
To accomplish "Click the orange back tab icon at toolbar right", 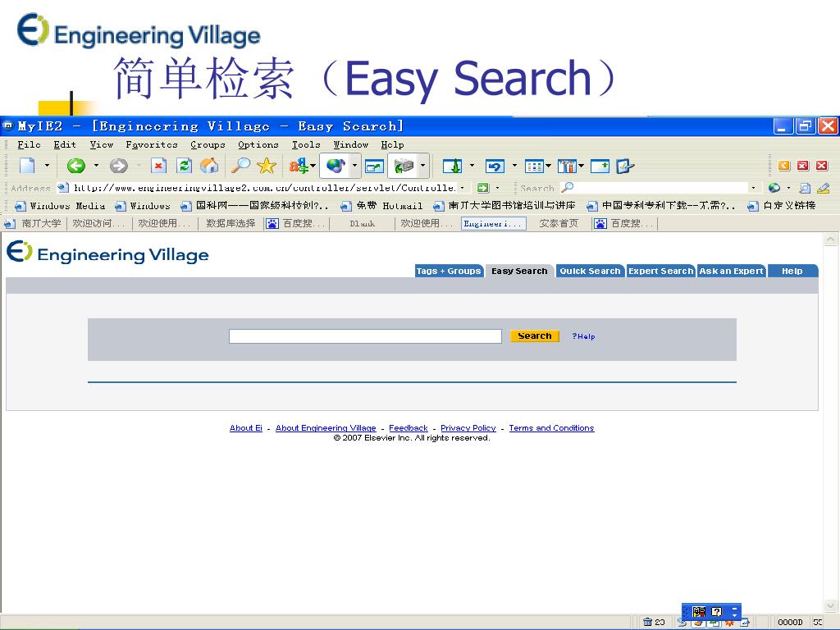I will coord(784,166).
